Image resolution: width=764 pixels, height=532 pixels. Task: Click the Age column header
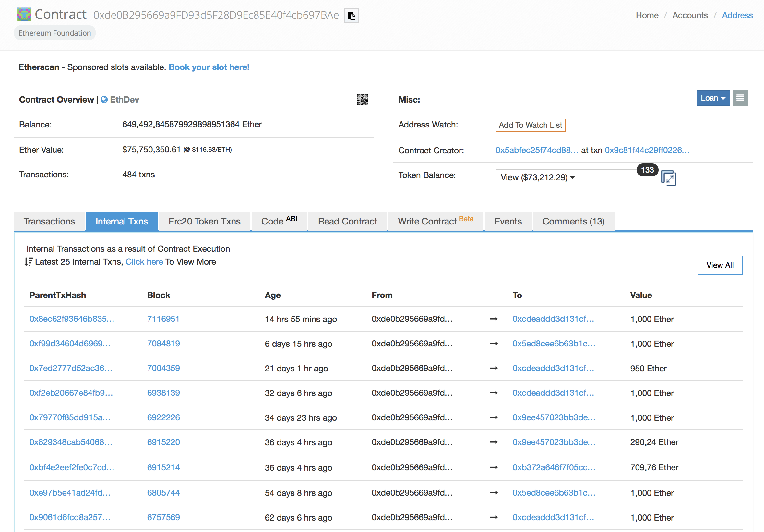tap(272, 295)
